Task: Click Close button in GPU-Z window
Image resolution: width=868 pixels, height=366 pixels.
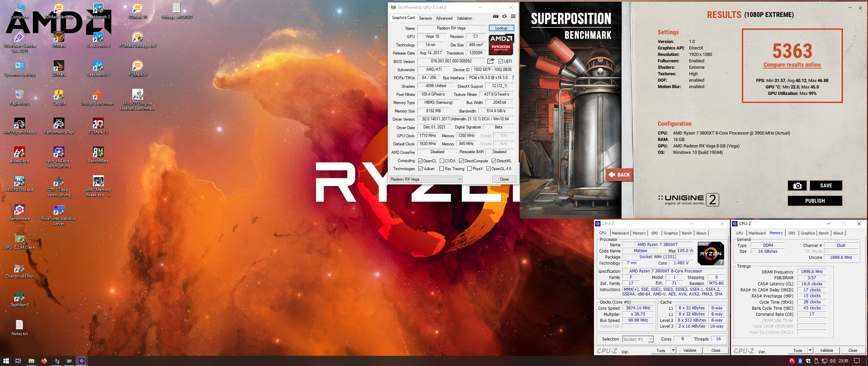Action: (504, 179)
